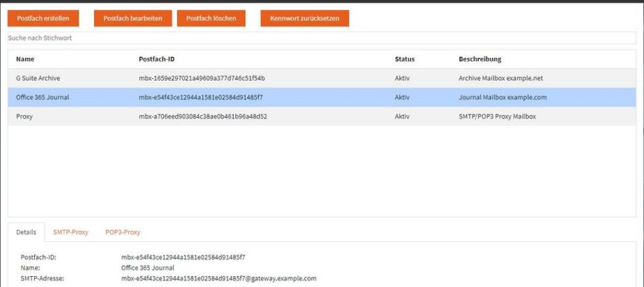The image size is (644, 287).
Task: Click the Postfach erstellen button
Action: pos(43,18)
